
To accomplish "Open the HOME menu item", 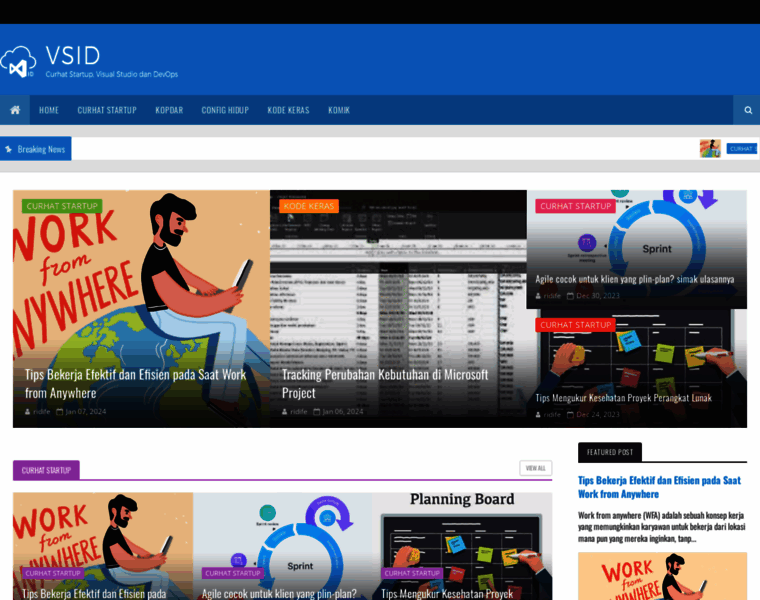I will click(x=49, y=110).
